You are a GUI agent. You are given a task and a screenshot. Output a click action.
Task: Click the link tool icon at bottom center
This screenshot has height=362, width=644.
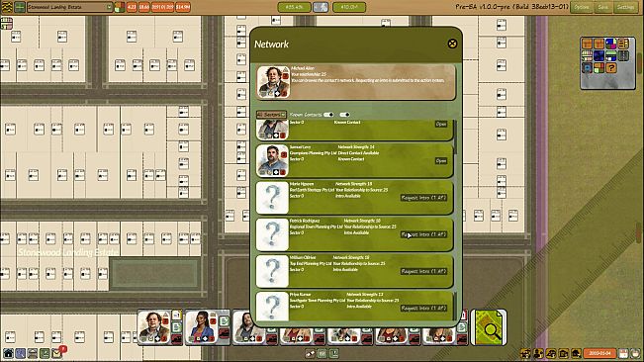pos(311,353)
